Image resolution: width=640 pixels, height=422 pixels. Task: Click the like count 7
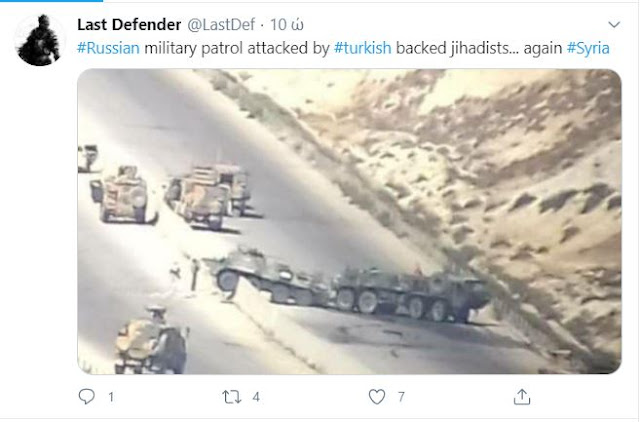pos(401,397)
